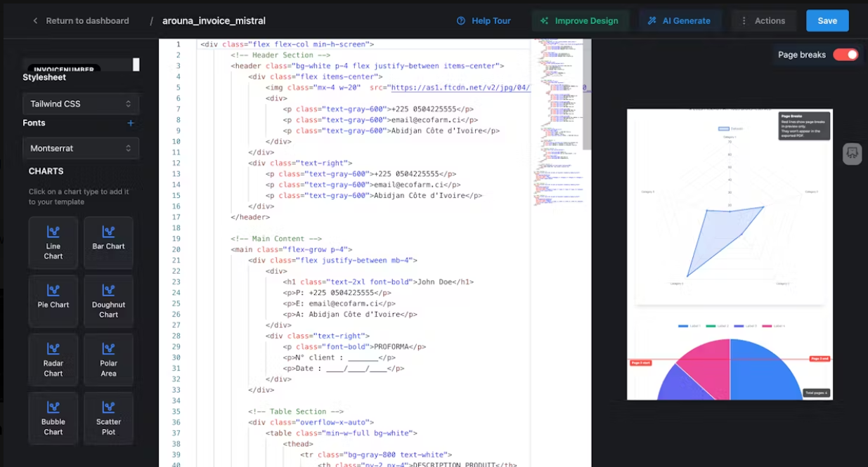Viewport: 868px width, 467px height.
Task: Add a Bar Chart to the template
Action: [x=108, y=243]
